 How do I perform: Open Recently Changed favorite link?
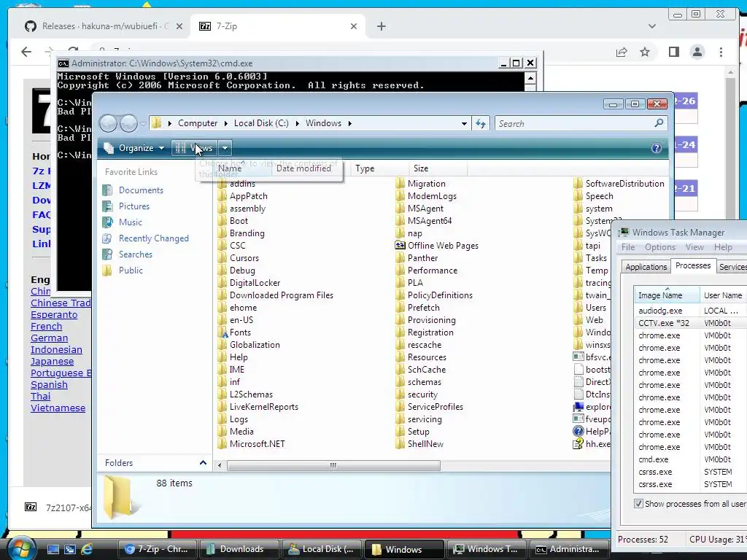[x=153, y=238]
